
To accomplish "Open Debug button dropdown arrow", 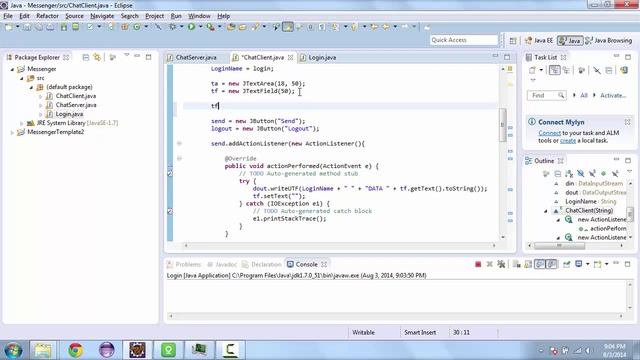I will tap(182, 27).
